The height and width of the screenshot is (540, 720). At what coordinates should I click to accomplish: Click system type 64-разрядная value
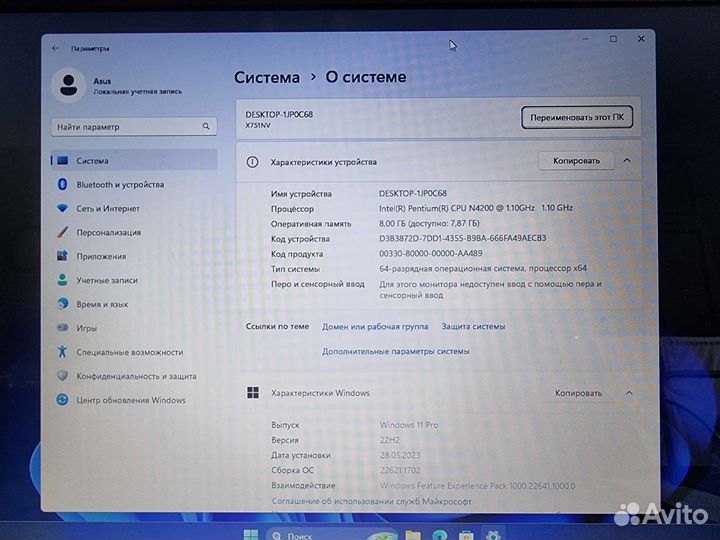(x=483, y=268)
